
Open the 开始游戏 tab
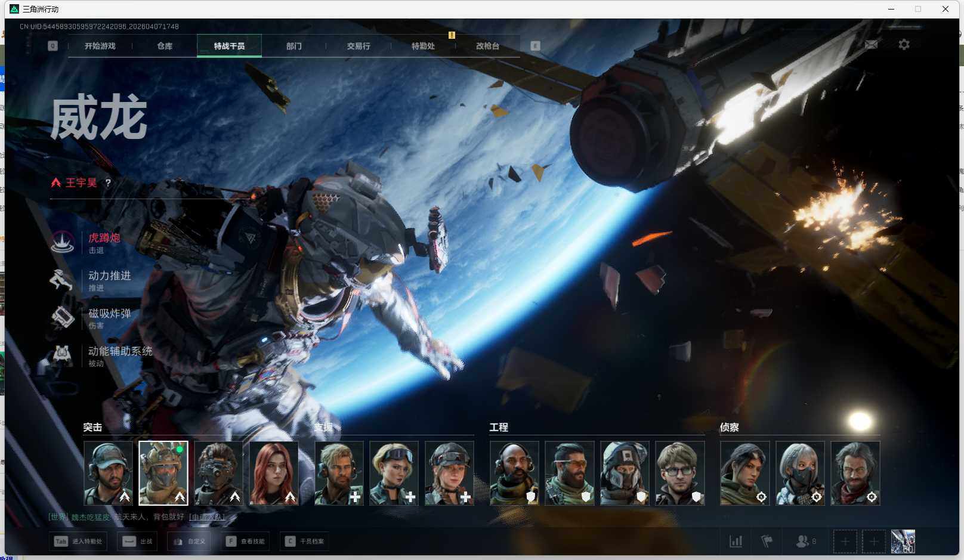(x=100, y=46)
